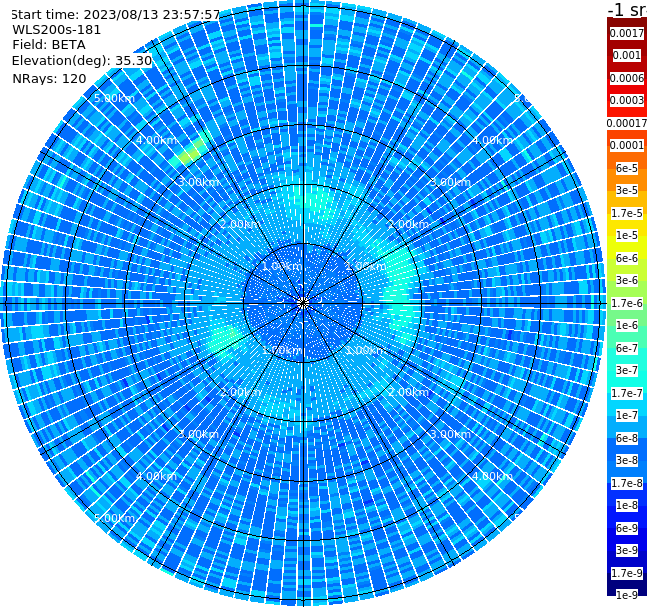This screenshot has width=647, height=607.
Task: Click the 0.0003 colorbar label
Action: click(627, 100)
